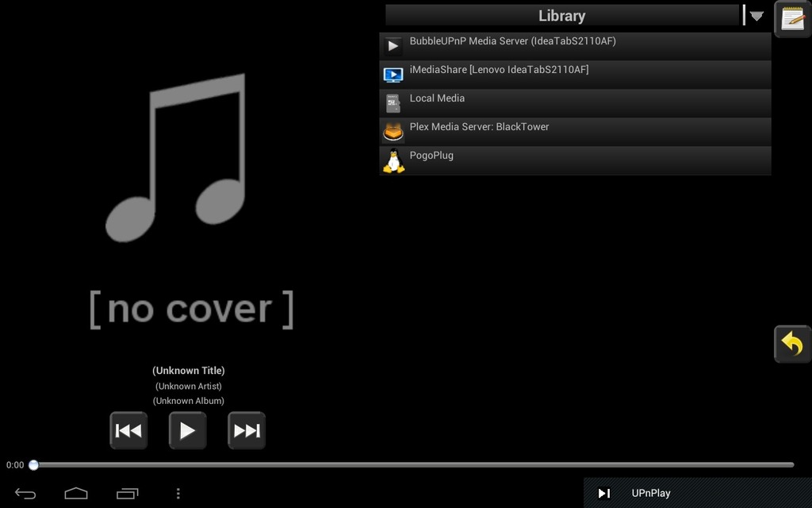Skip to the next track

(247, 430)
